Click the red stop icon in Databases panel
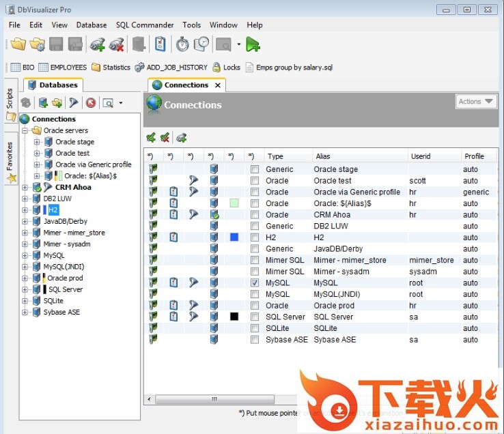504x434 pixels. pyautogui.click(x=91, y=103)
